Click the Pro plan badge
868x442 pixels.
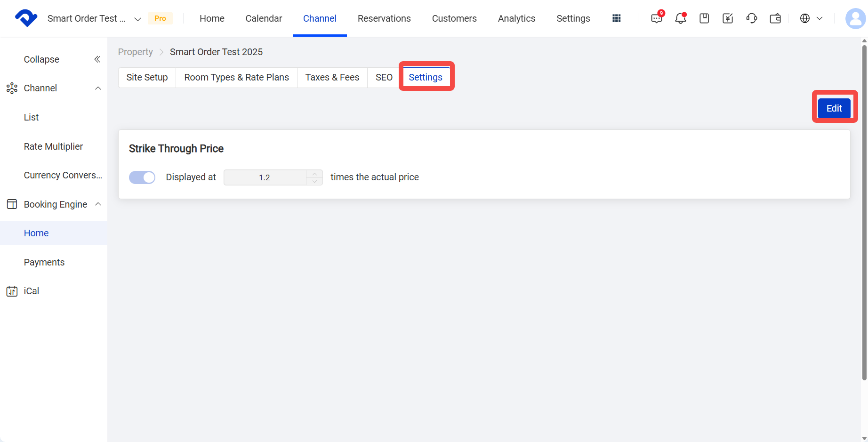click(160, 18)
